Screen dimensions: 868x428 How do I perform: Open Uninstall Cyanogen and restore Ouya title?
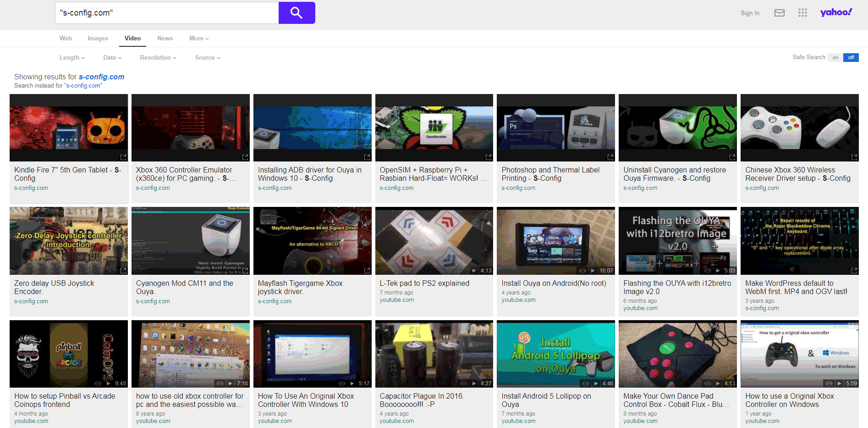(675, 174)
